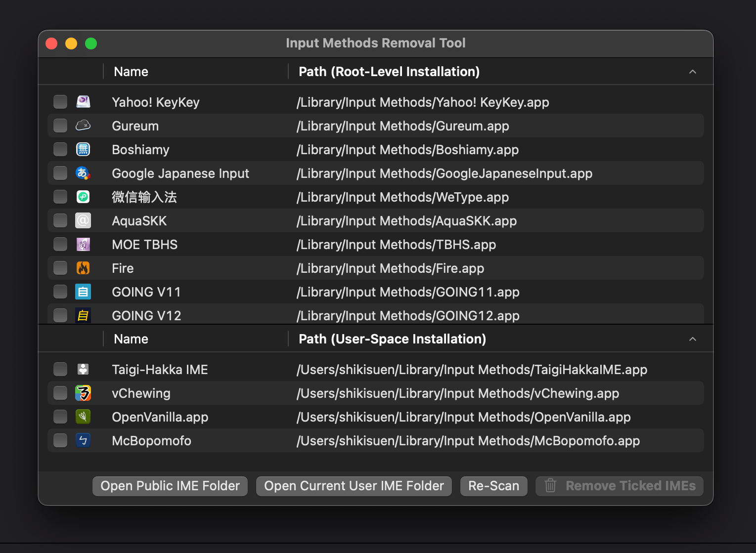Click path /Library/Input Methods/GOING12.app

click(408, 316)
